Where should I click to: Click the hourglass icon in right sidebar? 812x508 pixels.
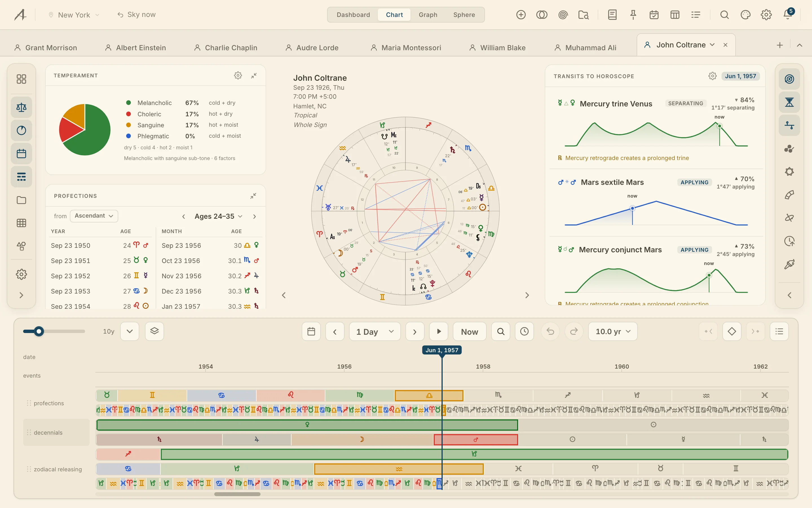click(789, 102)
